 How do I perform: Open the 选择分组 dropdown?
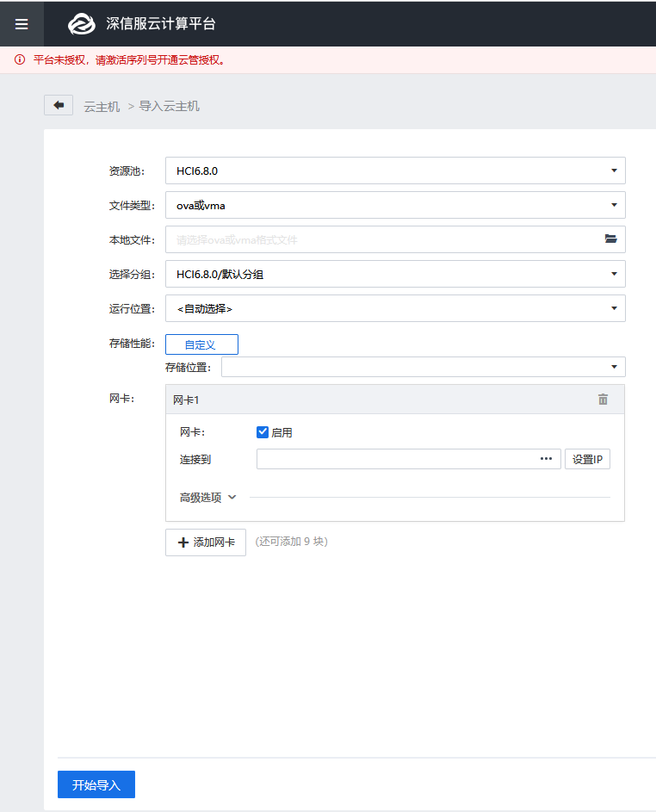(x=395, y=274)
